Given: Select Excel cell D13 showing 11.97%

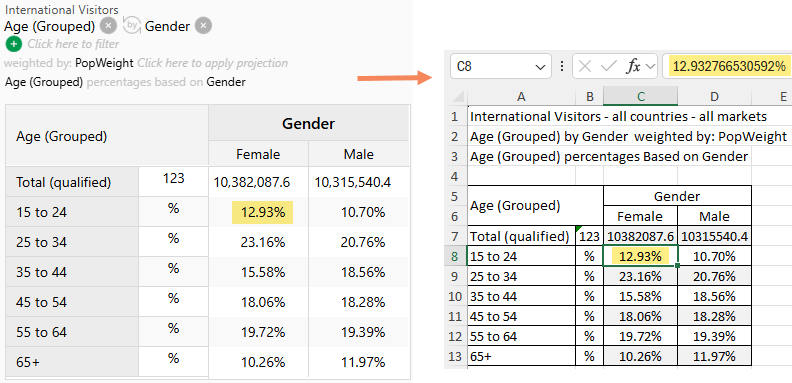Looking at the screenshot, I should [x=714, y=356].
